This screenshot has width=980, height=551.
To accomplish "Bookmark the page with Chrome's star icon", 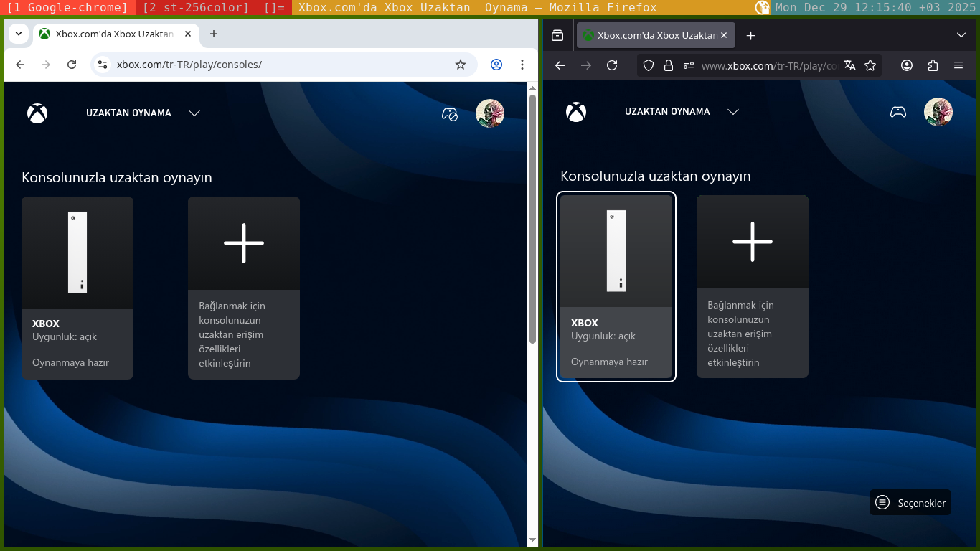I will tap(461, 65).
